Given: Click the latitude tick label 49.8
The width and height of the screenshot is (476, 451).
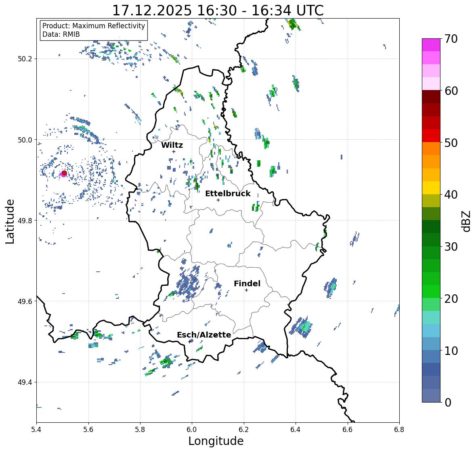Looking at the screenshot, I should click(25, 220).
